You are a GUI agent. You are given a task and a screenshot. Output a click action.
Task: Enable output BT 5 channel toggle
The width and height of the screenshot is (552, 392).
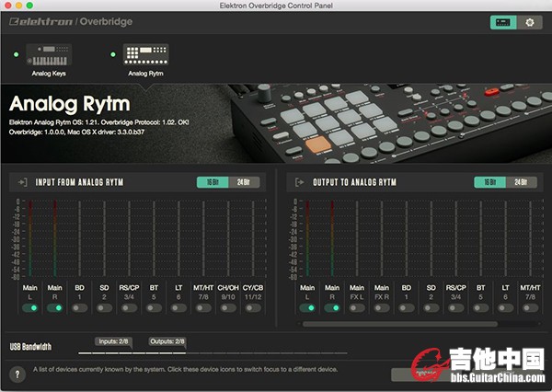pos(480,308)
